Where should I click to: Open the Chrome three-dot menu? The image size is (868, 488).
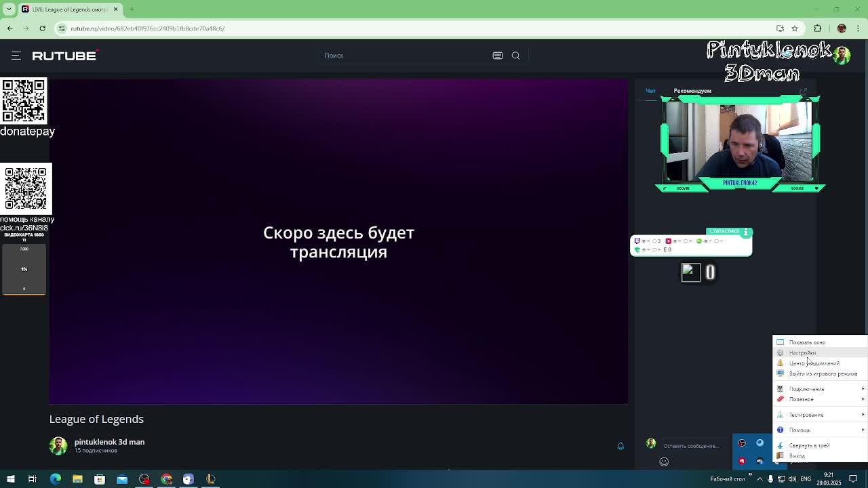pyautogui.click(x=858, y=28)
